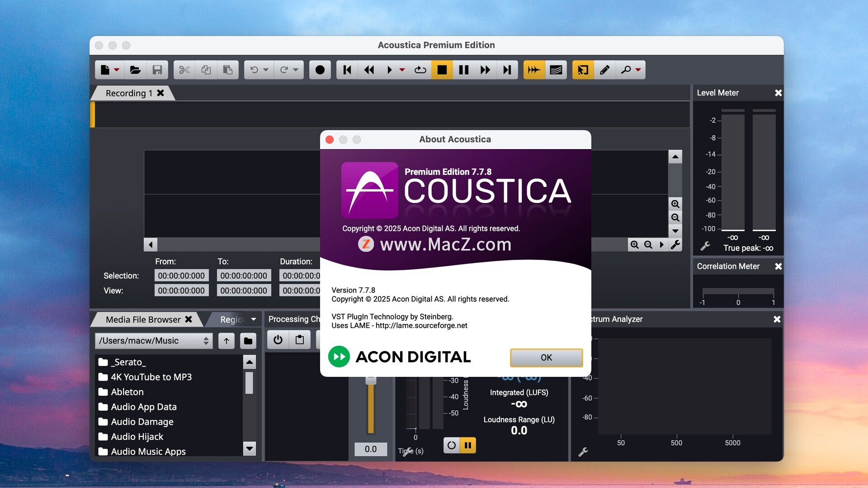Screen dimensions: 868x488
Task: Click the Processing Chain clipboard icon
Action: point(300,340)
